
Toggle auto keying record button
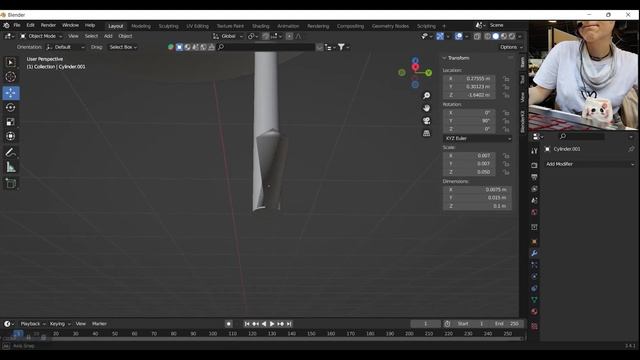click(x=229, y=324)
